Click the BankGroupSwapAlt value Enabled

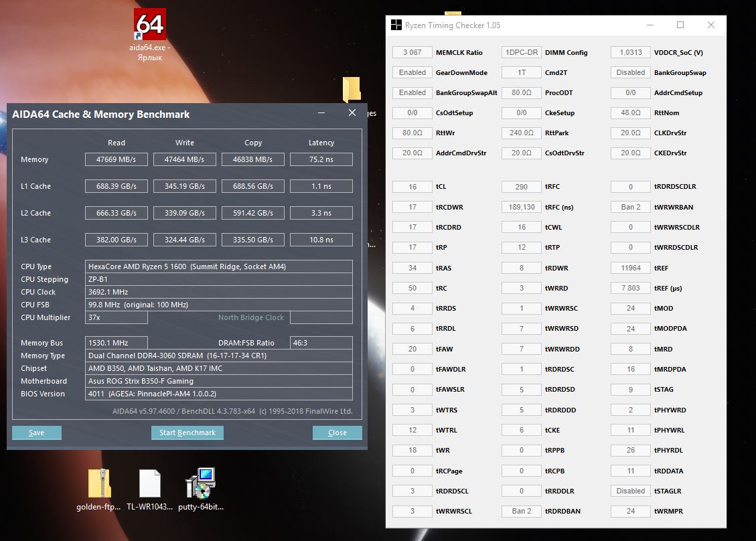(412, 92)
